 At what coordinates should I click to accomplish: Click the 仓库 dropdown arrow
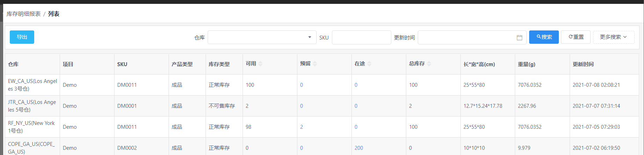point(310,37)
